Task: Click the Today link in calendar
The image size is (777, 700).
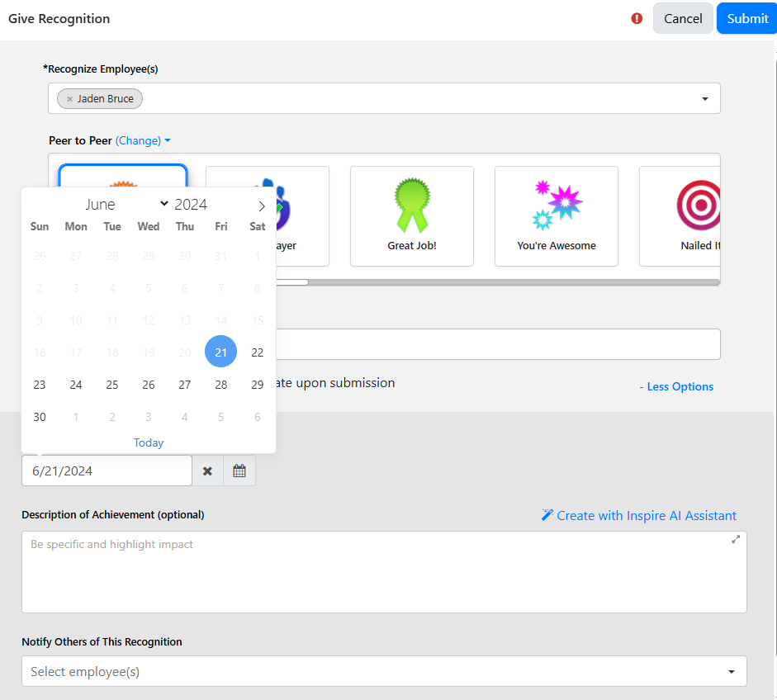Action: pyautogui.click(x=149, y=442)
